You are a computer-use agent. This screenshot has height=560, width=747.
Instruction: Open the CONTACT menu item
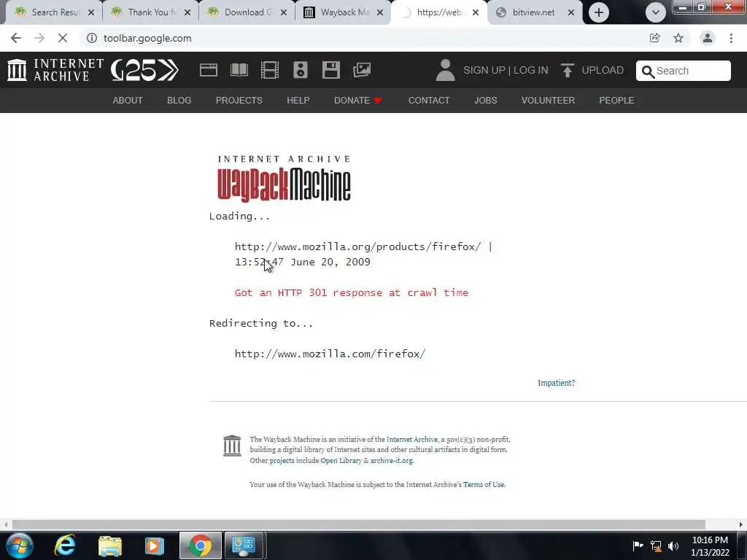point(429,101)
